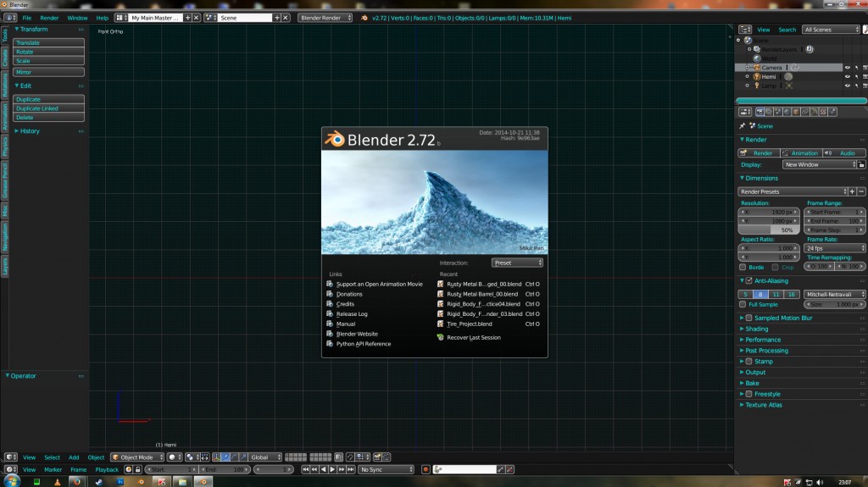This screenshot has width=868, height=487.
Task: Enable the Full Sample checkbox
Action: [743, 304]
